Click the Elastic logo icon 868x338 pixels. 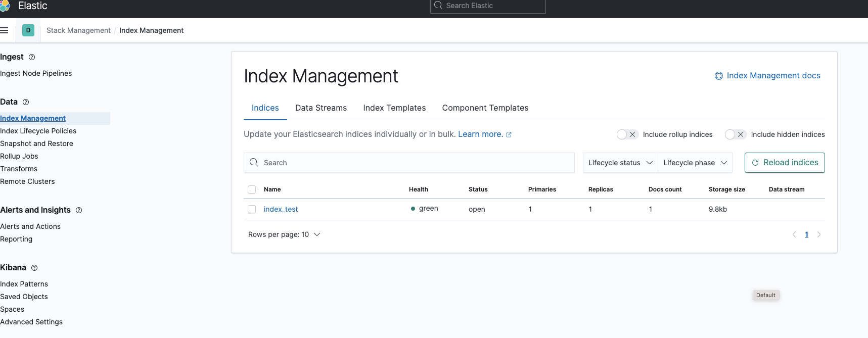click(5, 6)
